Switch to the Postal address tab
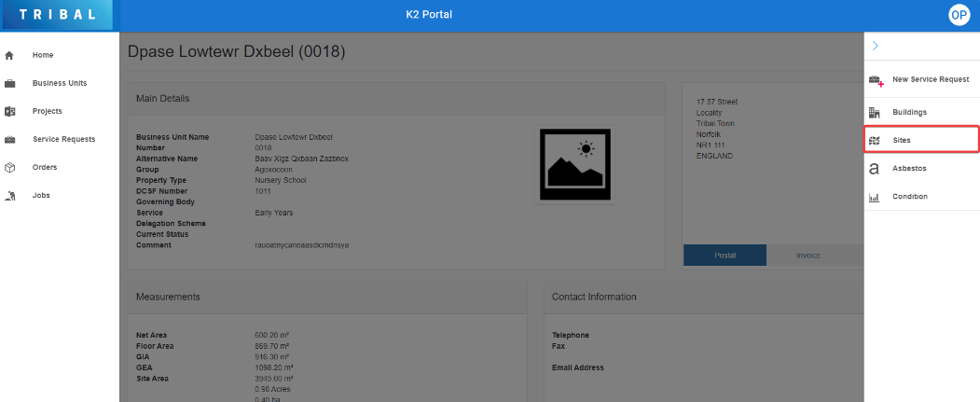This screenshot has width=980, height=402. pyautogui.click(x=725, y=256)
